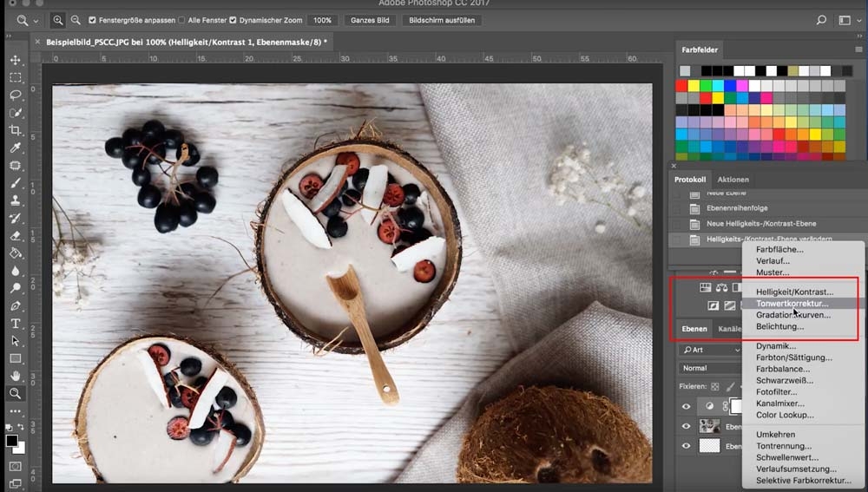The height and width of the screenshot is (492, 868).
Task: Click the Ganzes Bild button
Action: [x=371, y=20]
